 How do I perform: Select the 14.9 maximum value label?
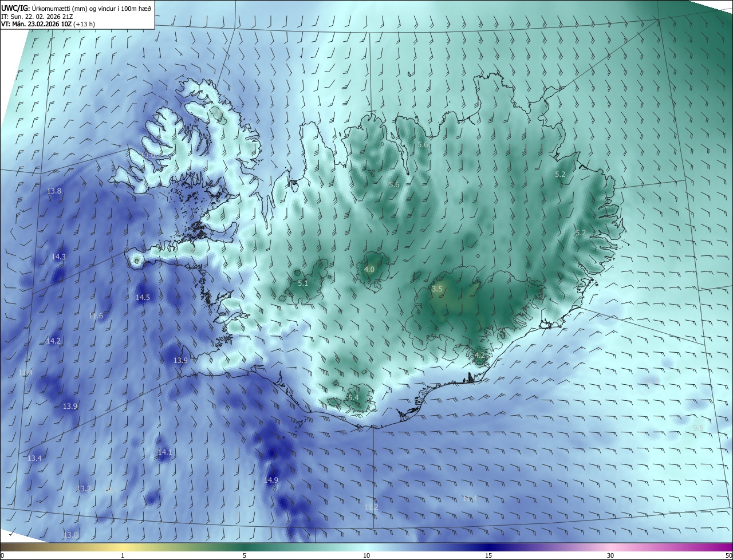pos(271,480)
